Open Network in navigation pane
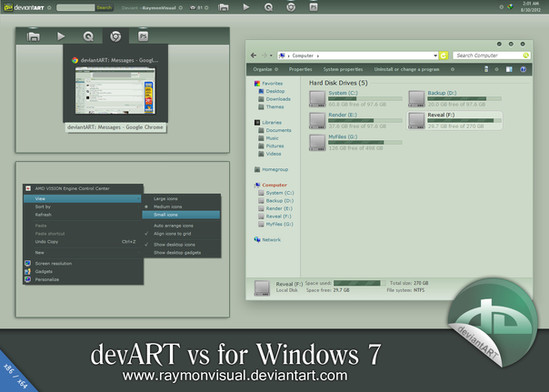549x392 pixels. pyautogui.click(x=267, y=240)
